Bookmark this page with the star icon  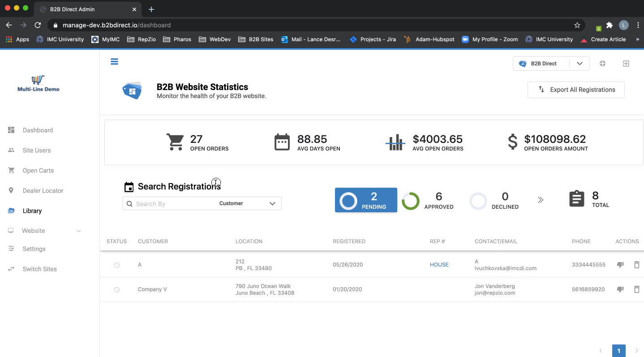577,25
